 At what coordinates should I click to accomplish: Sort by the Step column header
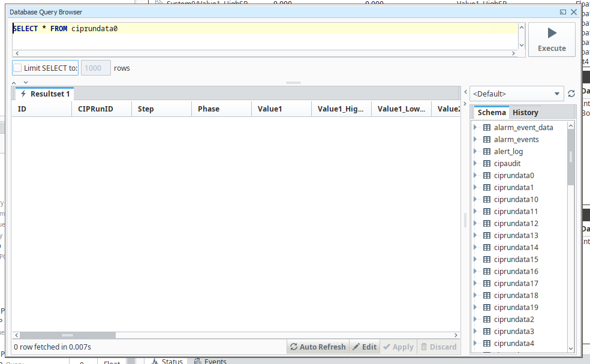coord(161,109)
